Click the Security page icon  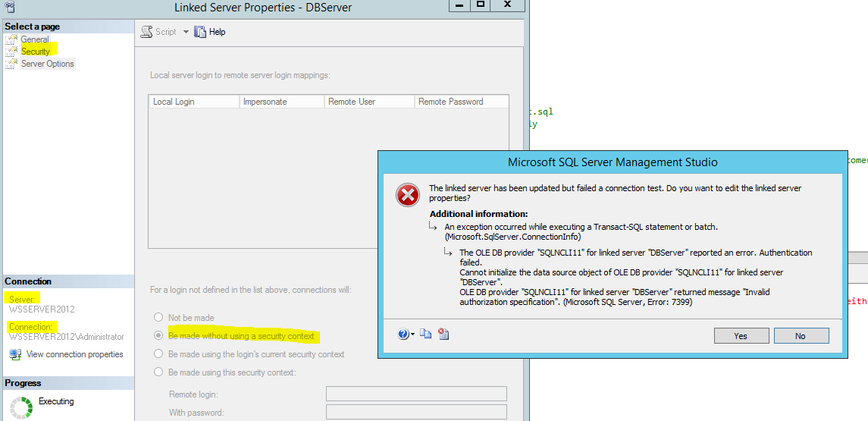click(x=11, y=52)
